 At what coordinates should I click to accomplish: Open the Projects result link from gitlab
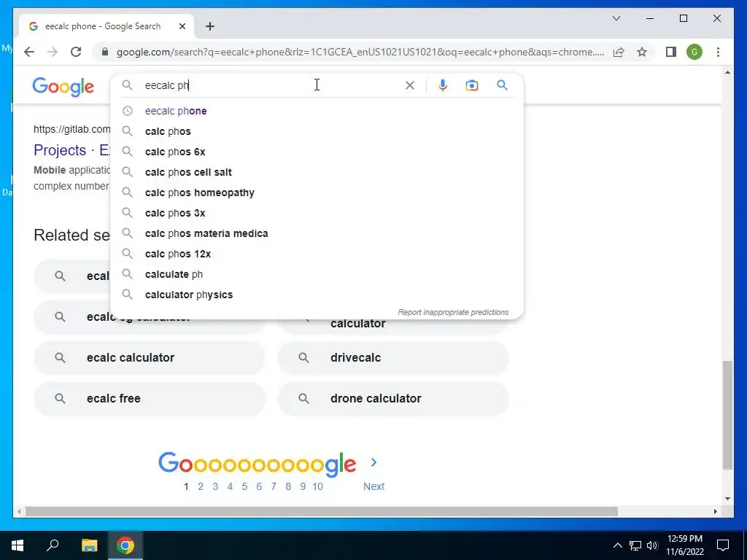pos(71,150)
